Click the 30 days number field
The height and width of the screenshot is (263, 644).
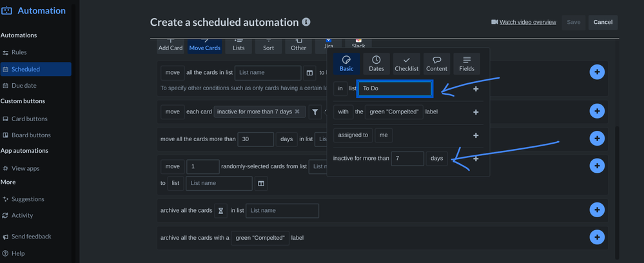coord(255,139)
